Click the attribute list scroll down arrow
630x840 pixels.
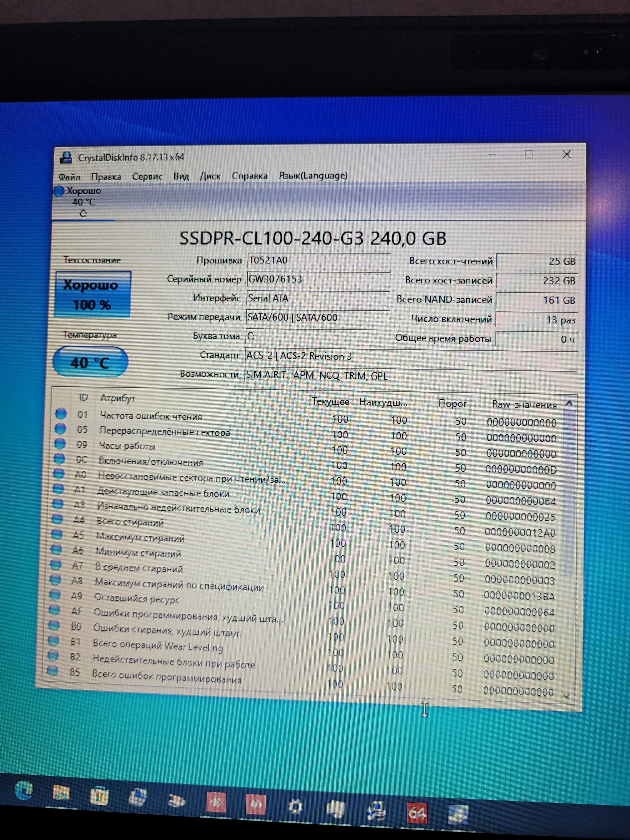566,696
